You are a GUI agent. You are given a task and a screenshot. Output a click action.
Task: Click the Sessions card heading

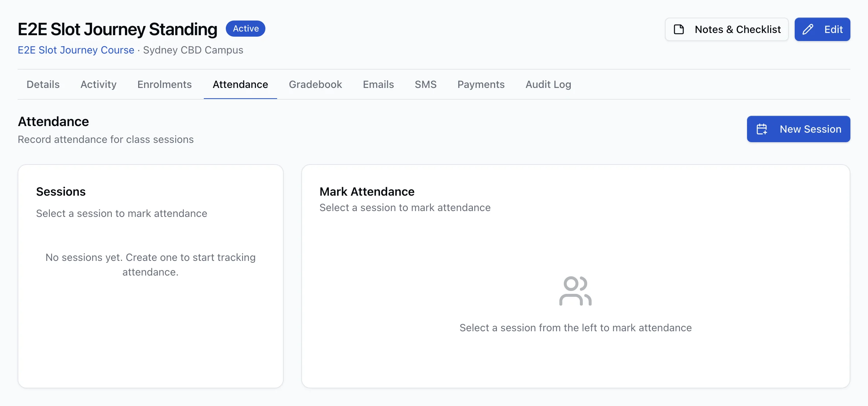pyautogui.click(x=61, y=192)
